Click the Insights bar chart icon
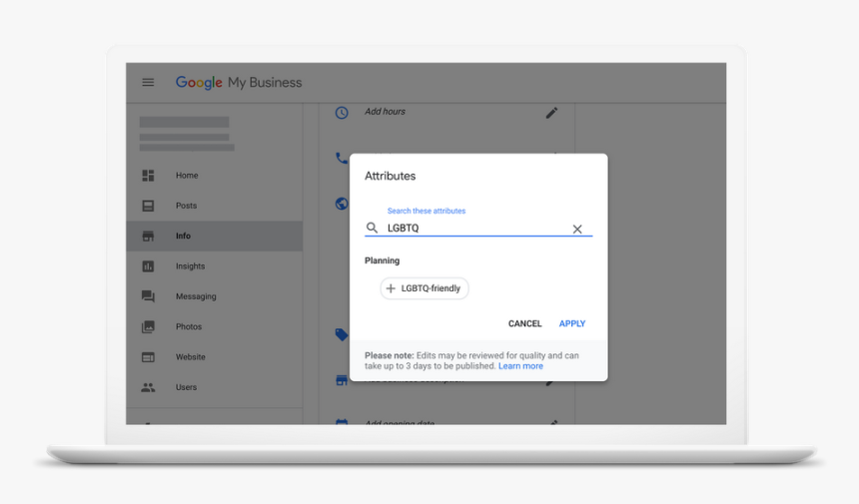859x504 pixels. click(148, 266)
